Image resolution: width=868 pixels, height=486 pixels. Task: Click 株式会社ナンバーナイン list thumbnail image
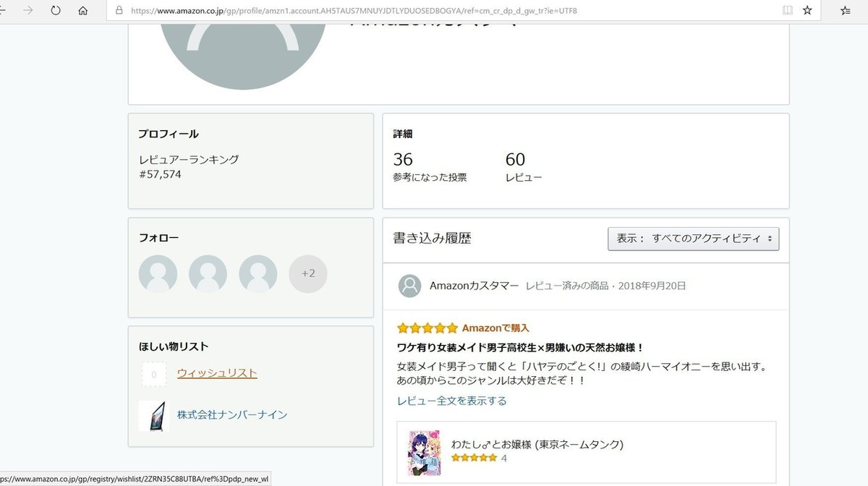154,416
